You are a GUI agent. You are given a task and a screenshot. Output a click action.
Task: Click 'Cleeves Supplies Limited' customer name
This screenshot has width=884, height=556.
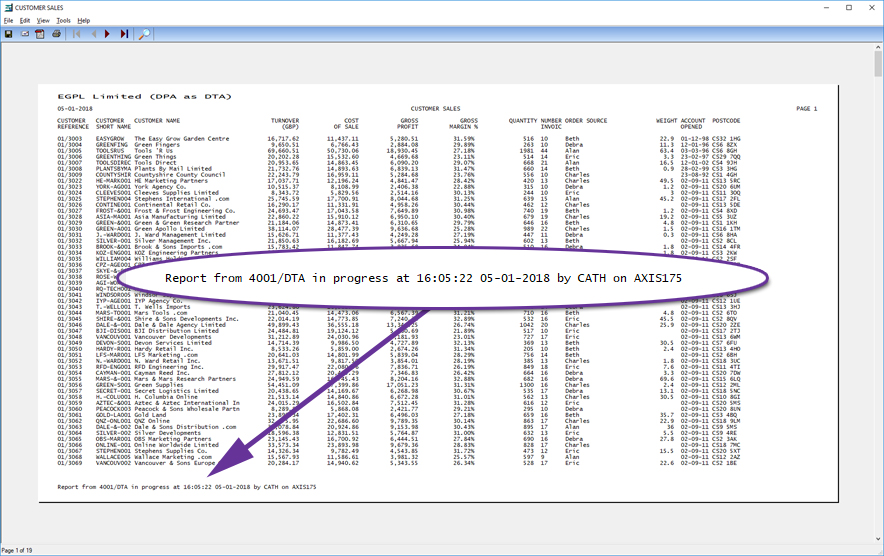click(176, 193)
